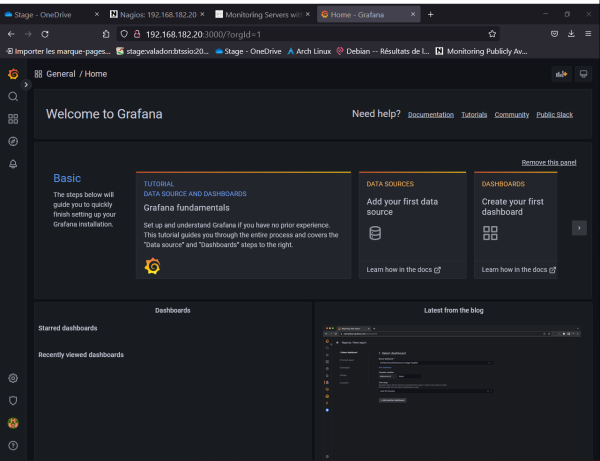Click the Home breadcrumb
Viewport: 600px width, 461px height.
click(x=96, y=74)
